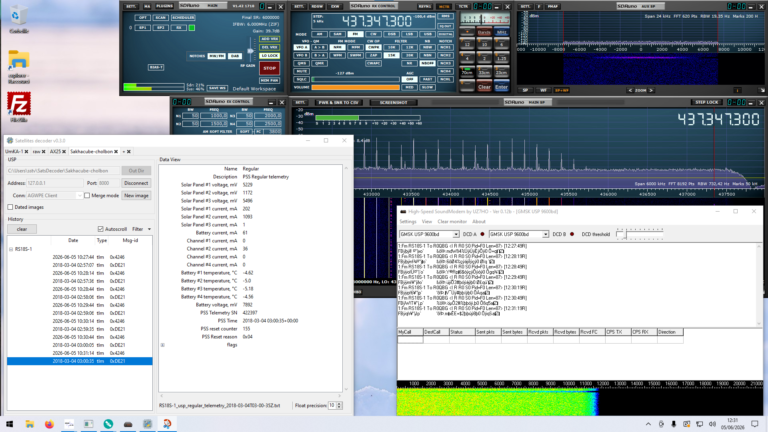Click the SoundModem waterfall display
768x432 pixels.
[x=580, y=402]
